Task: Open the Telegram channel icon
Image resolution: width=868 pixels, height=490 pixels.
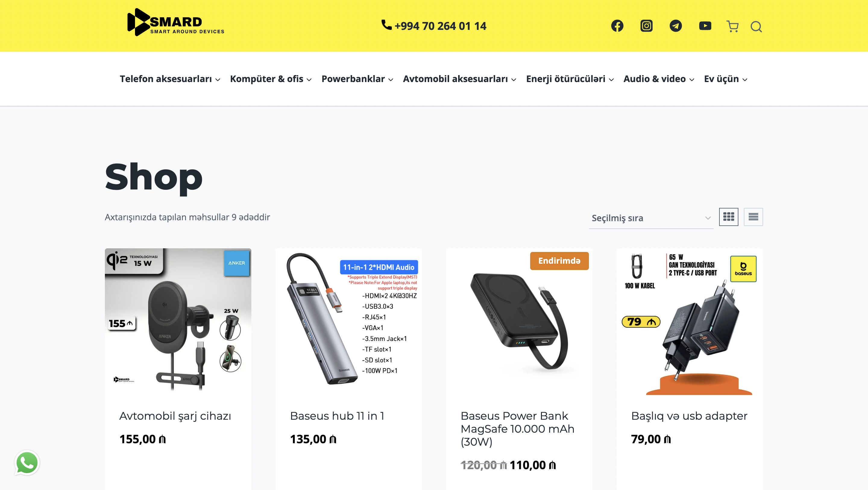Action: tap(676, 26)
